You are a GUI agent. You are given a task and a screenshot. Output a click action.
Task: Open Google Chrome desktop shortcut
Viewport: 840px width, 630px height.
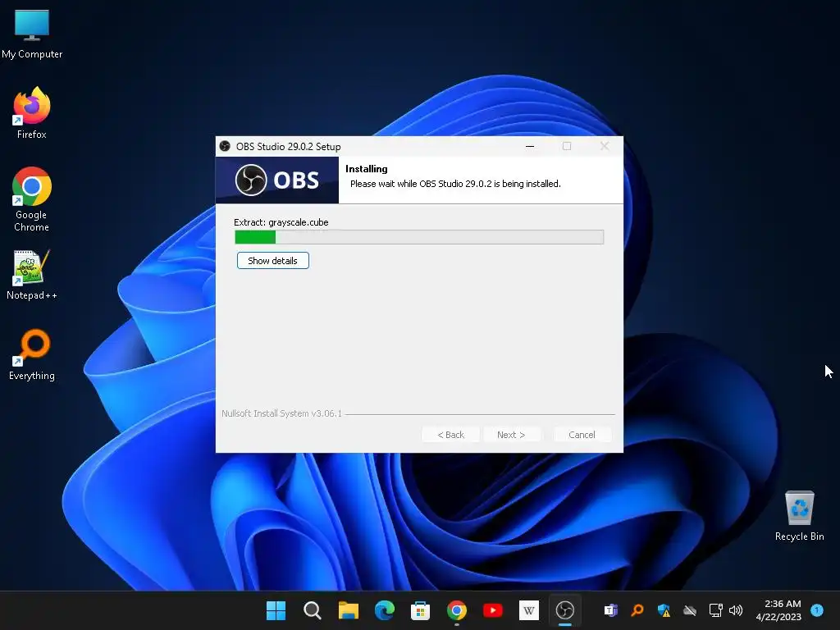coord(32,199)
